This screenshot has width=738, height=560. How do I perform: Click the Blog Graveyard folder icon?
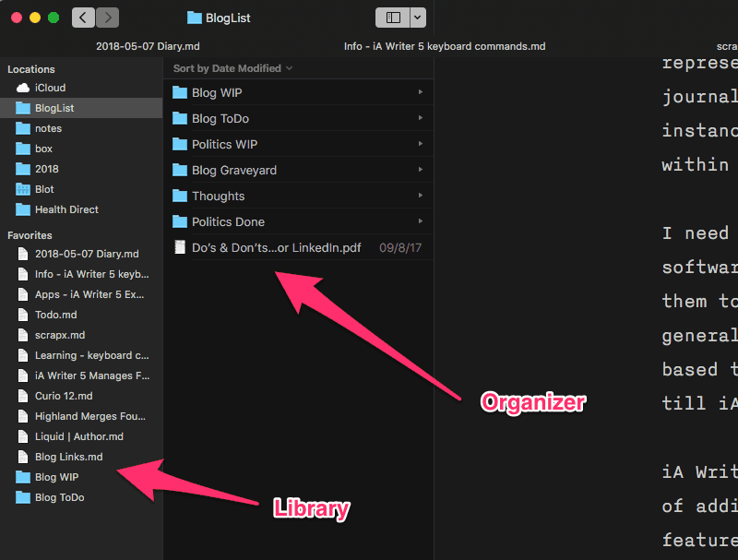180,170
